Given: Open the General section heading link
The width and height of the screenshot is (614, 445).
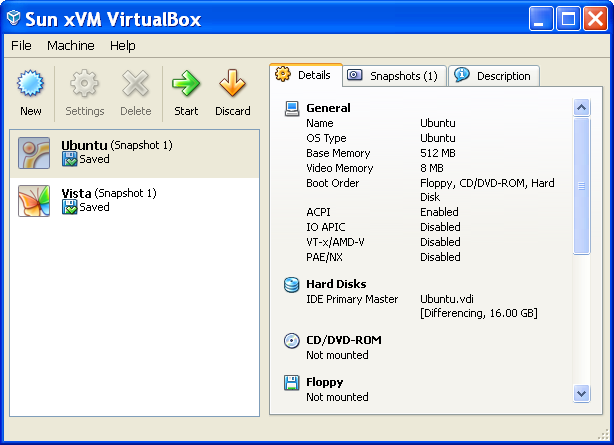Looking at the screenshot, I should [x=328, y=108].
